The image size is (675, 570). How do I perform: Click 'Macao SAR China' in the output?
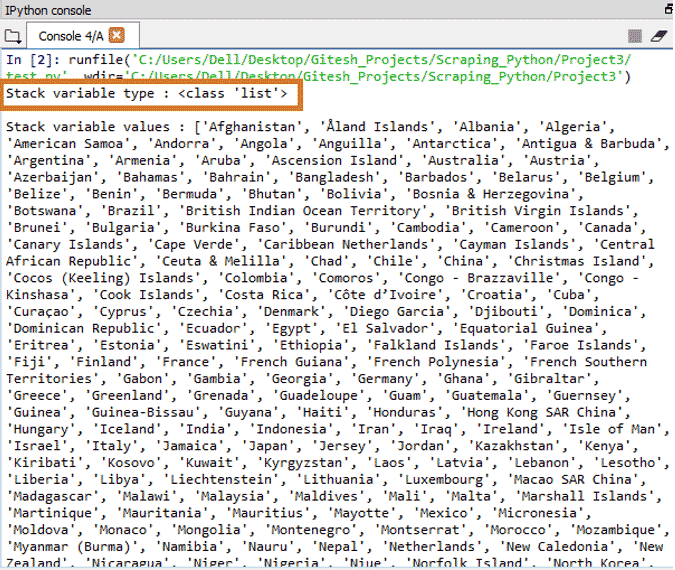573,480
